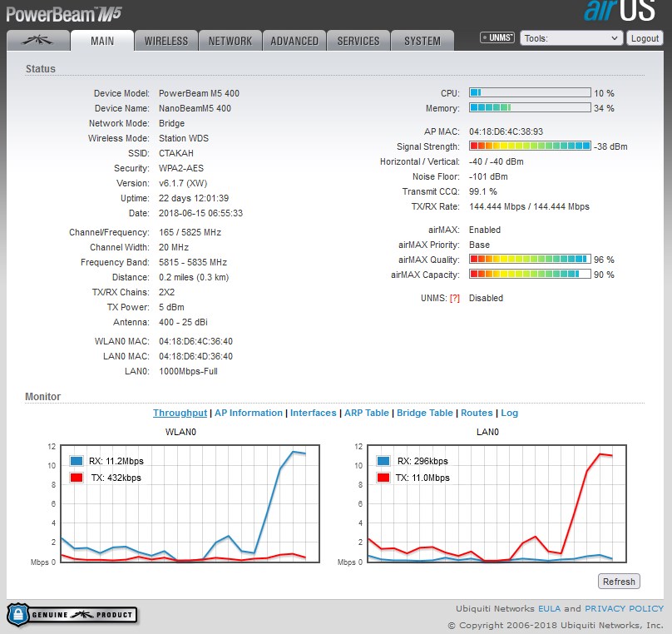Switch to the NETWORK tab
This screenshot has height=634, width=672.
click(x=230, y=41)
